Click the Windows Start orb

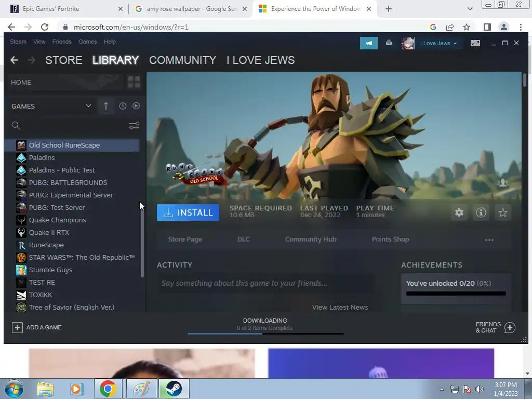(x=14, y=389)
